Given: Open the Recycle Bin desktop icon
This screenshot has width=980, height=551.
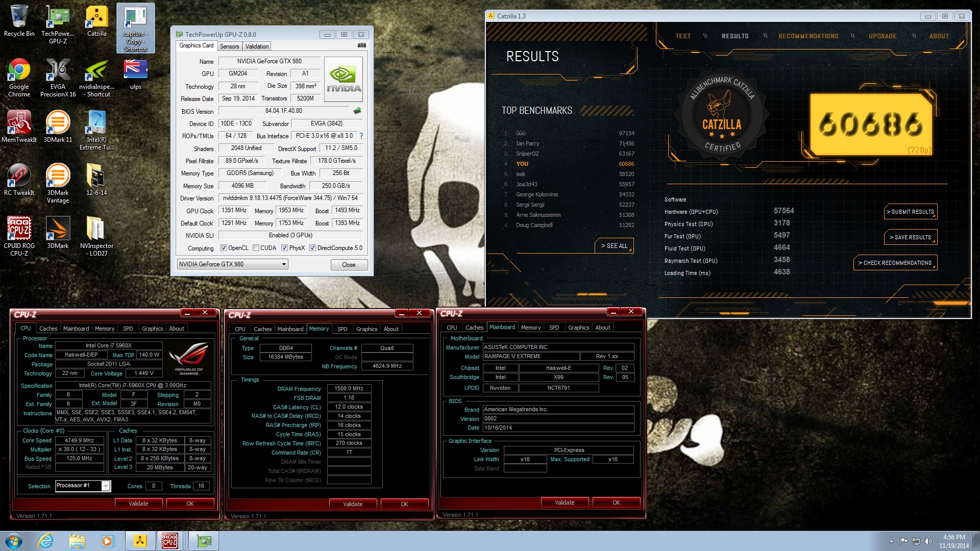Looking at the screenshot, I should [x=19, y=21].
